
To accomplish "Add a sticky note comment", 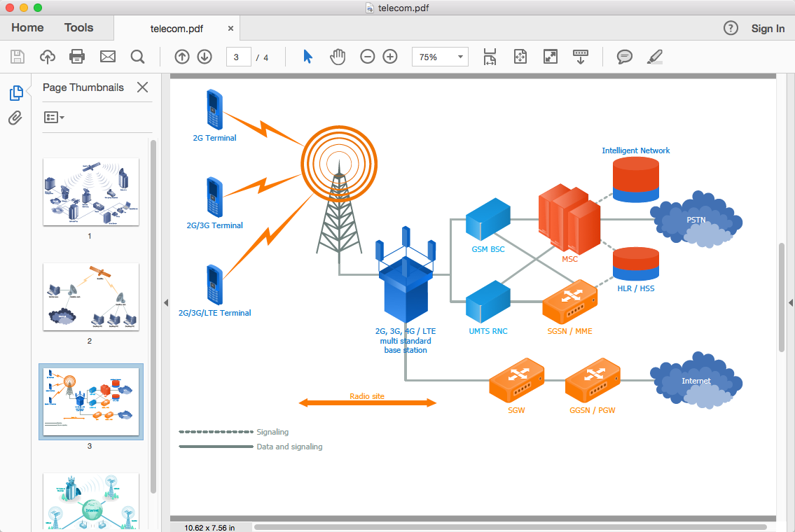I will [x=624, y=57].
